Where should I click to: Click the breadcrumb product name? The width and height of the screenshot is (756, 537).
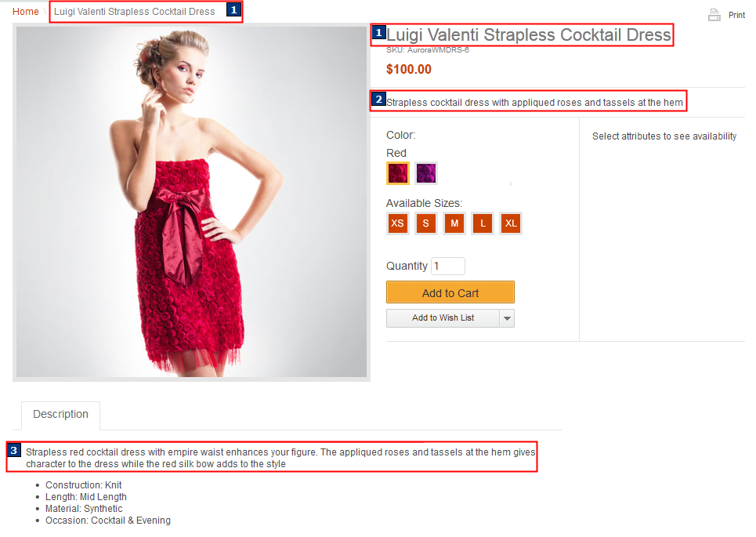click(x=135, y=12)
